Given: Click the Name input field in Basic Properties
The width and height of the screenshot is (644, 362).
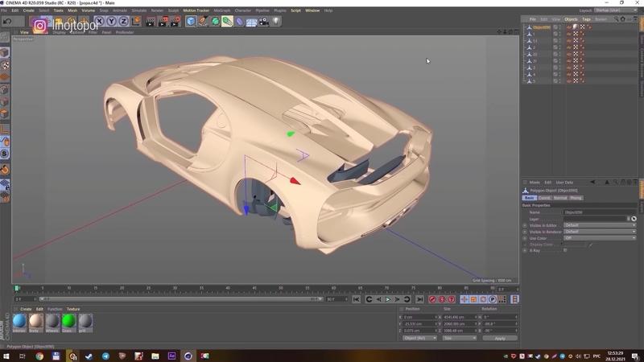Looking at the screenshot, I should pyautogui.click(x=600, y=212).
